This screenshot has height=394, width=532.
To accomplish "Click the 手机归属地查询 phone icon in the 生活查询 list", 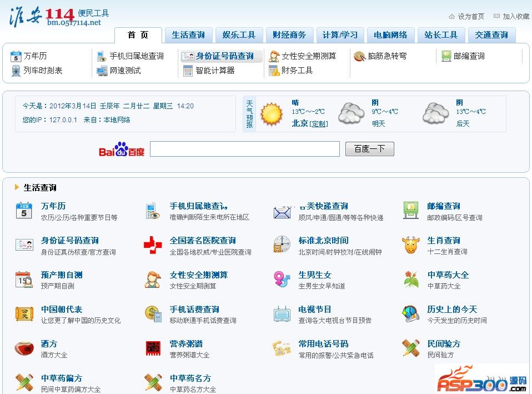I will tap(152, 211).
